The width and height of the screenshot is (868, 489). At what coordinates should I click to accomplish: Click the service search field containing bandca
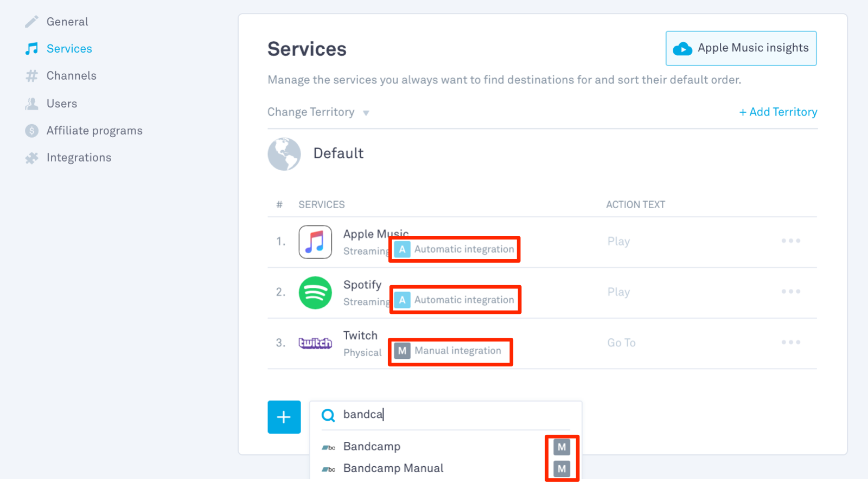(x=446, y=415)
